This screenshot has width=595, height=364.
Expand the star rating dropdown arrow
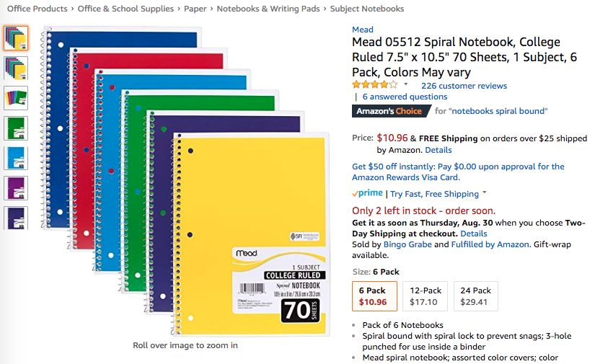pos(406,85)
